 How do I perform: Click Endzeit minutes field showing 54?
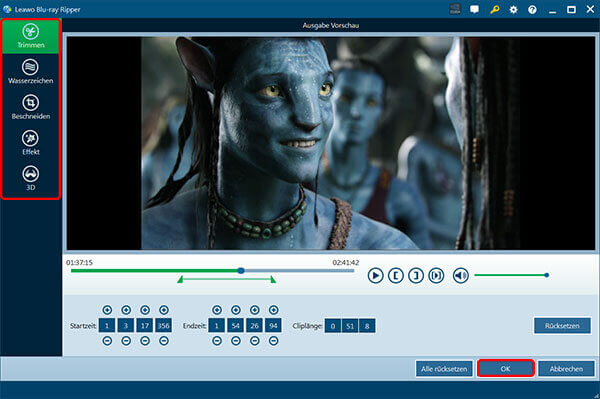tap(235, 326)
